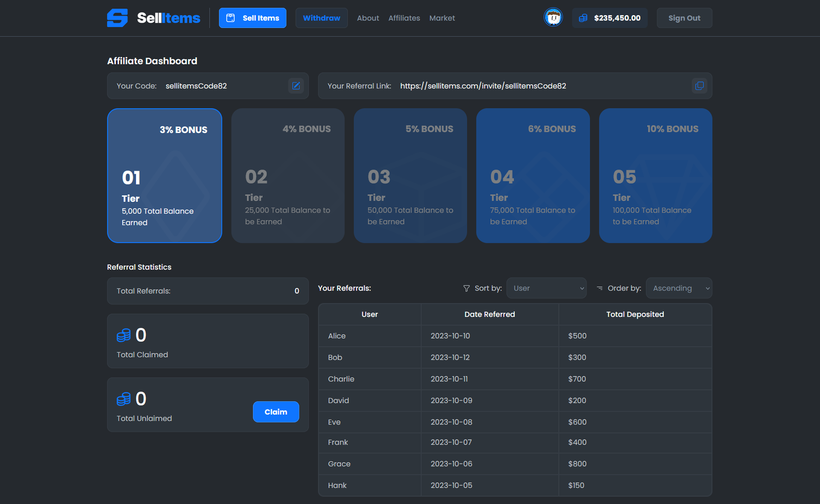
Task: Open the $235,450.00 balance button
Action: pos(609,18)
